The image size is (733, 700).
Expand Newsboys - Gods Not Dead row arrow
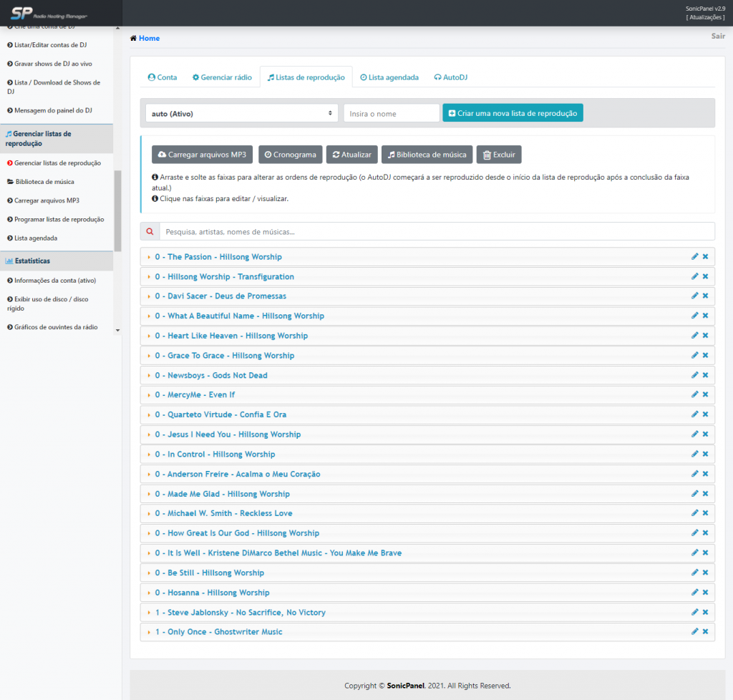[x=149, y=376]
